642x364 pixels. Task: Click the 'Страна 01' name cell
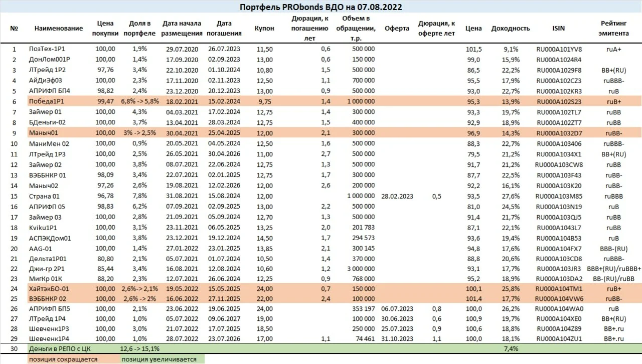(x=44, y=197)
